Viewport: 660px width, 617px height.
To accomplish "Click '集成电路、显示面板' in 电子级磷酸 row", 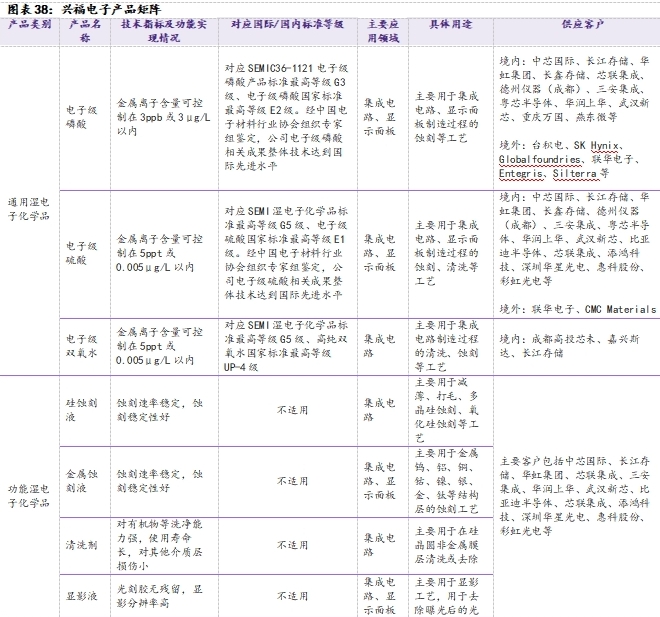I will pyautogui.click(x=380, y=117).
